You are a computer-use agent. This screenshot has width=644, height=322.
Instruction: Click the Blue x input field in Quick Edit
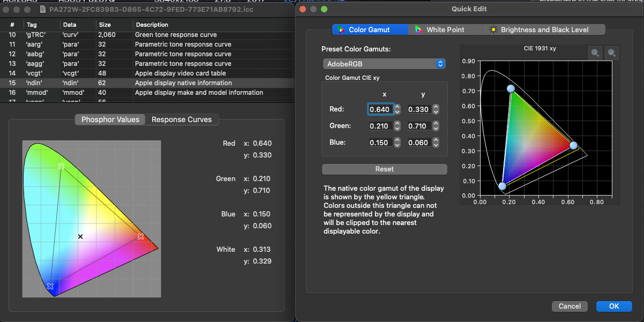[380, 143]
